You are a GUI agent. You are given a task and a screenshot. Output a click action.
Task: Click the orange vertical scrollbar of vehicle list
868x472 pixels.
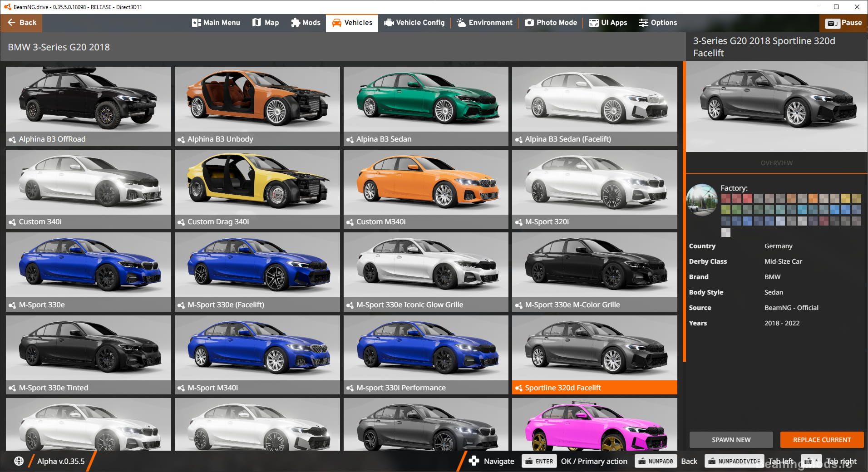click(684, 211)
